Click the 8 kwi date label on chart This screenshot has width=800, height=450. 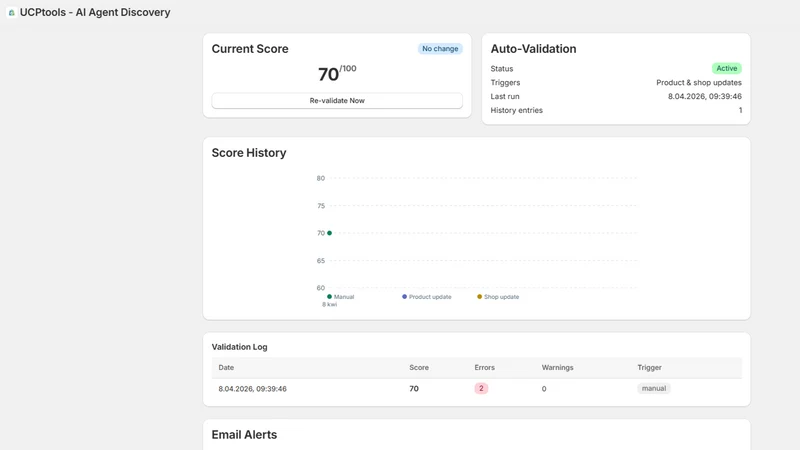(x=329, y=305)
